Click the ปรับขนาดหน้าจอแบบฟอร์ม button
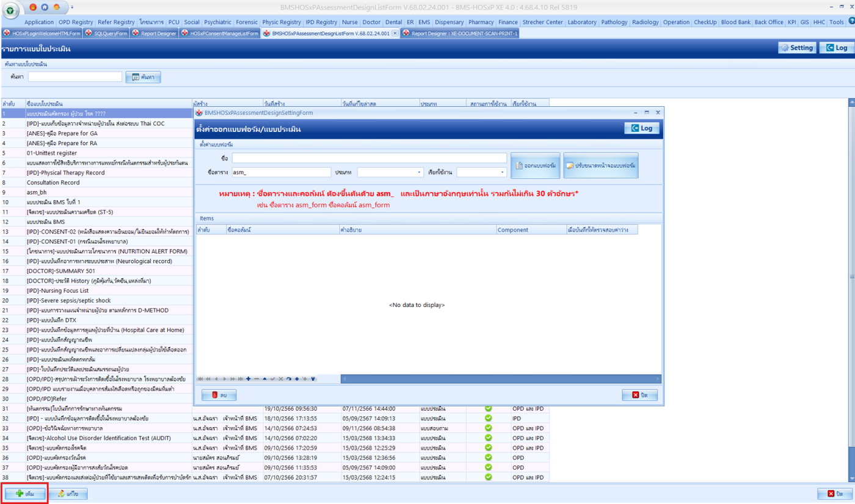855x504 pixels. [601, 165]
